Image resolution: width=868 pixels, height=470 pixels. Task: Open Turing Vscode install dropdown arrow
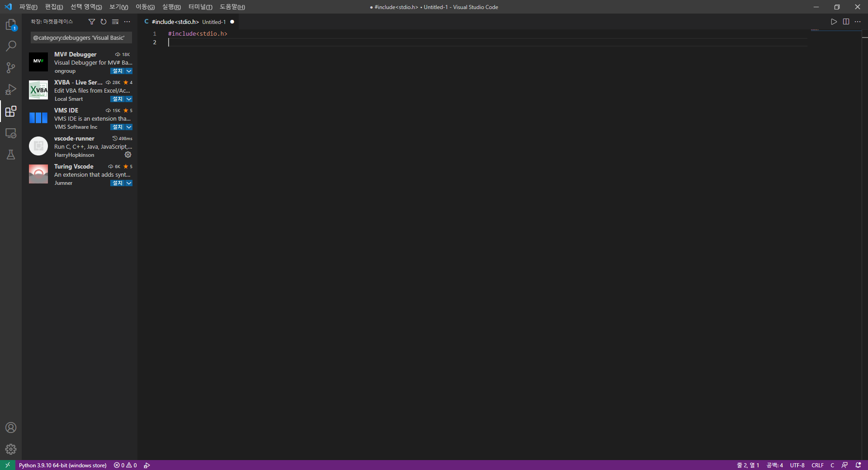point(129,183)
